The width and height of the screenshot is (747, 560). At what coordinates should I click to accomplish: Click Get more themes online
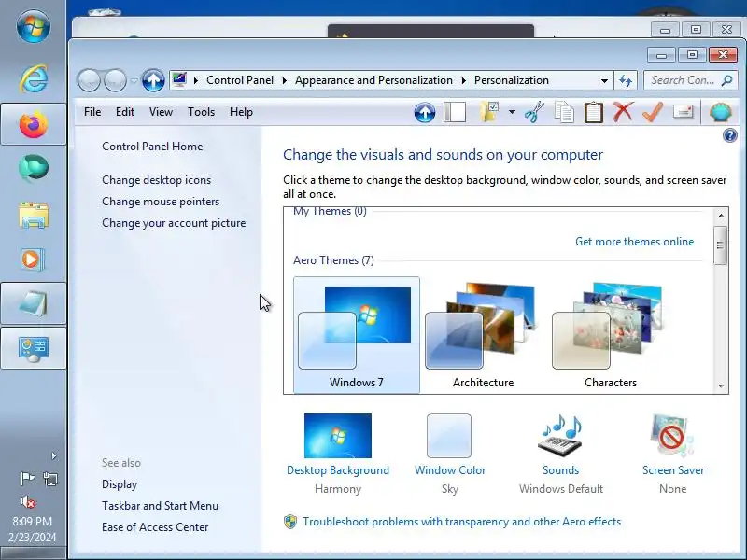tap(635, 242)
